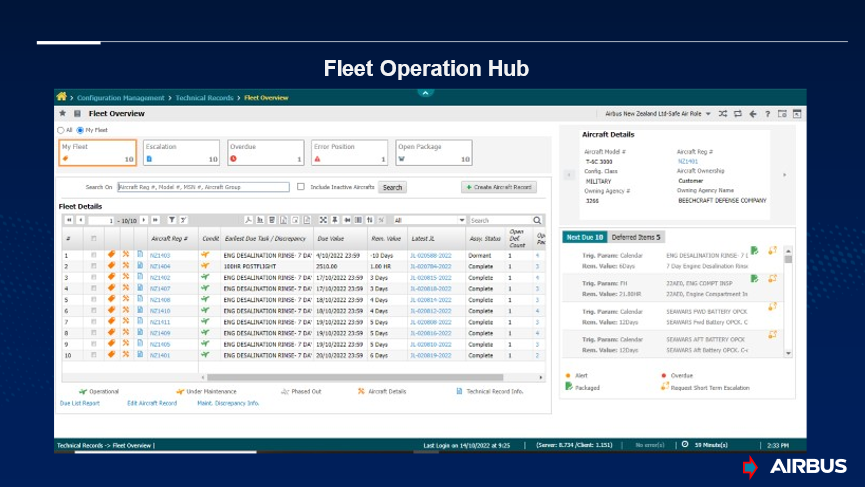Mark Fleet Overview as favorite with star
This screenshot has width=865, height=487.
62,113
